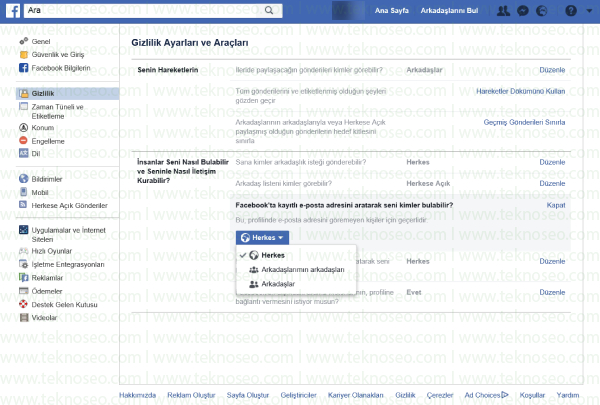Click Düzenle for search engine link setting

click(552, 292)
